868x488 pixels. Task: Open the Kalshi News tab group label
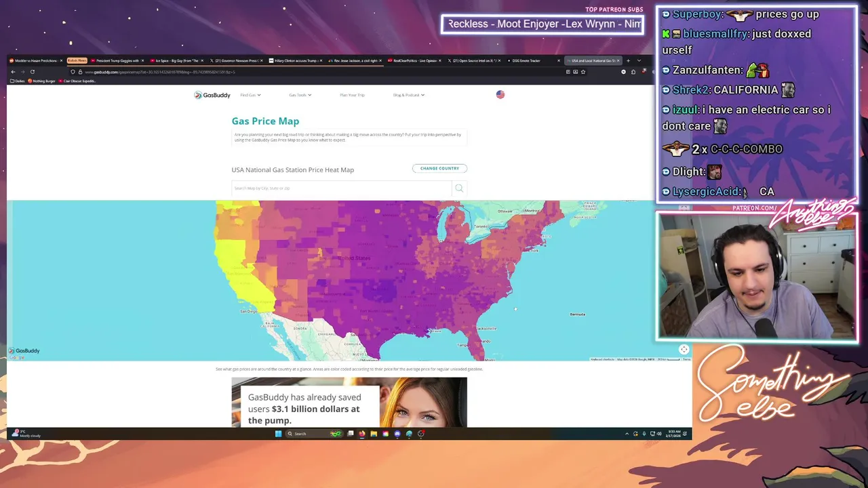[x=77, y=60]
